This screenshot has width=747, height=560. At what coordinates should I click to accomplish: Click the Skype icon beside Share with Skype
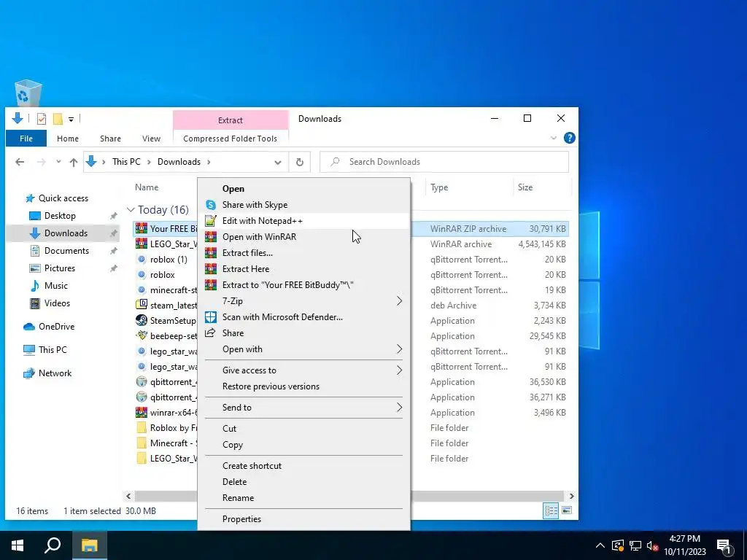(211, 205)
